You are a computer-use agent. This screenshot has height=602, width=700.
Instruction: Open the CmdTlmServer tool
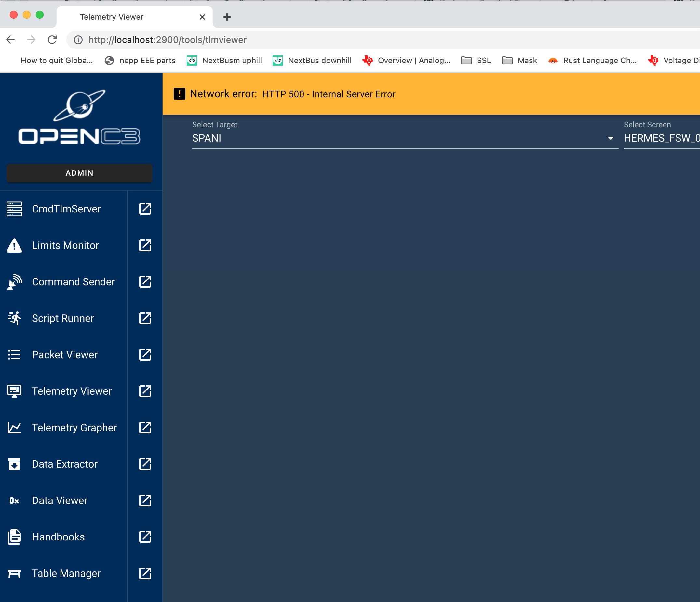point(66,209)
